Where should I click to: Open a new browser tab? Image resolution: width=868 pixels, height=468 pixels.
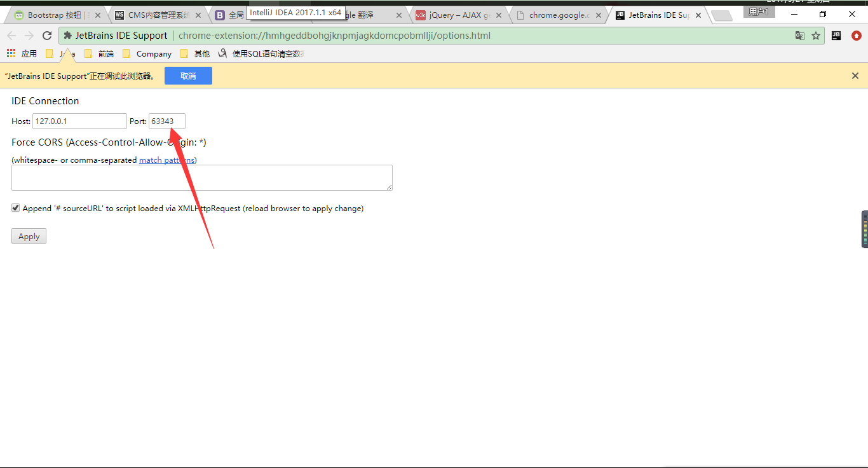click(722, 16)
